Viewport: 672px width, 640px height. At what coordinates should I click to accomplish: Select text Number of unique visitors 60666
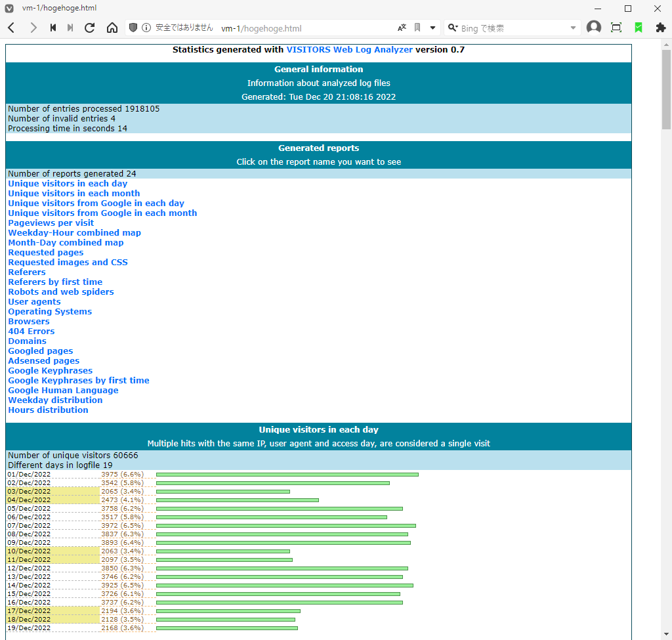(x=73, y=456)
